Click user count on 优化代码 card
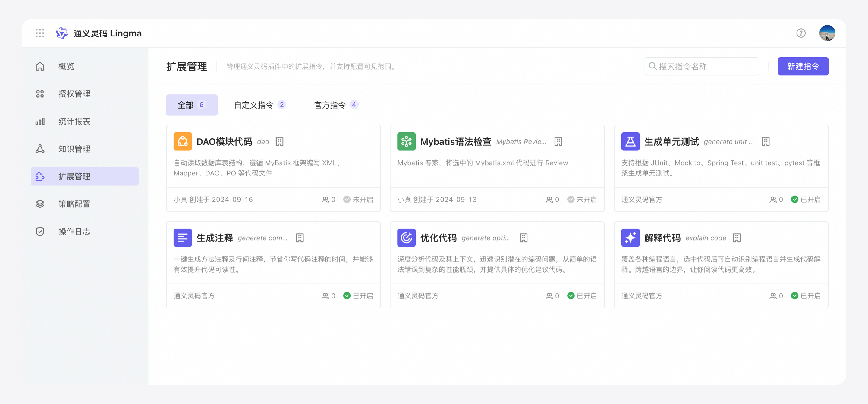 (x=552, y=295)
